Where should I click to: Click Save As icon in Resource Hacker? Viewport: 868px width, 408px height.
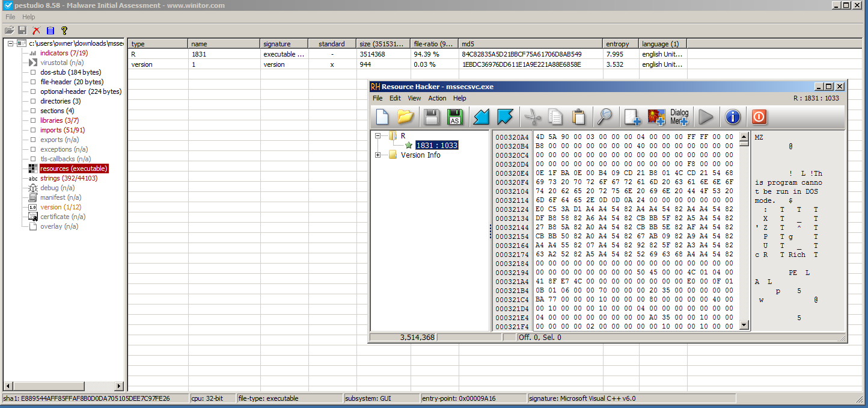(x=455, y=117)
